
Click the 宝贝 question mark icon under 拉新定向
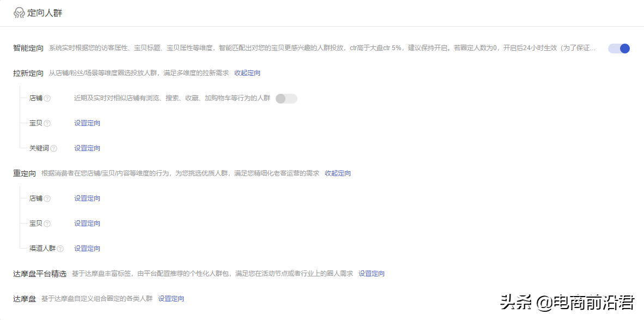[46, 123]
